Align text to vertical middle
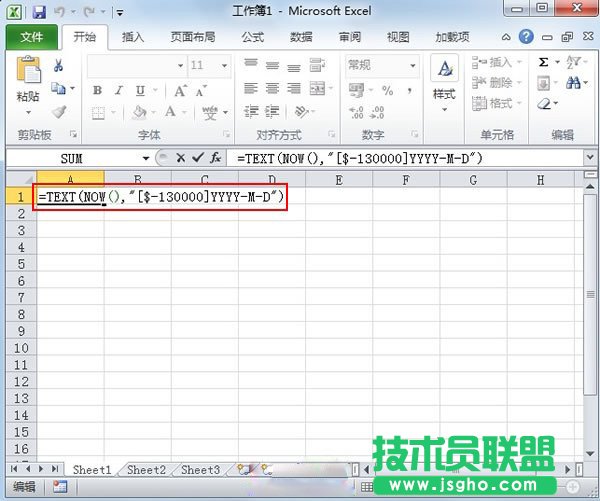600x501 pixels. click(272, 65)
